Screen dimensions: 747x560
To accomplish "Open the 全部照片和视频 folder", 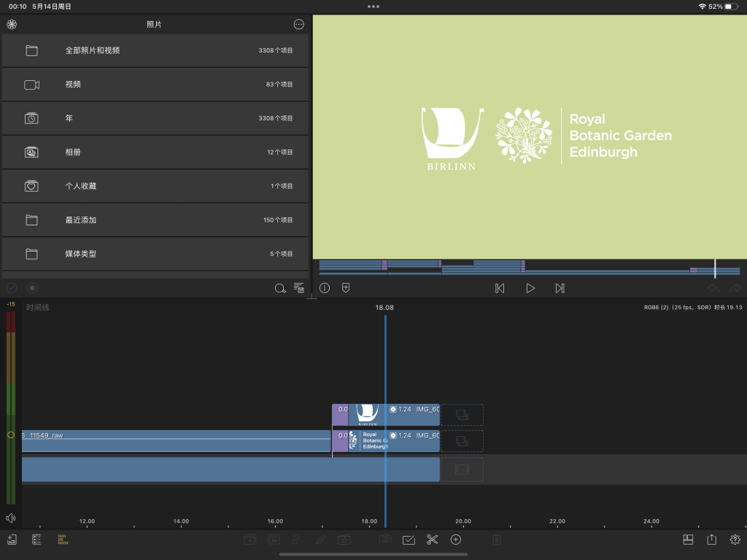I will pyautogui.click(x=155, y=50).
